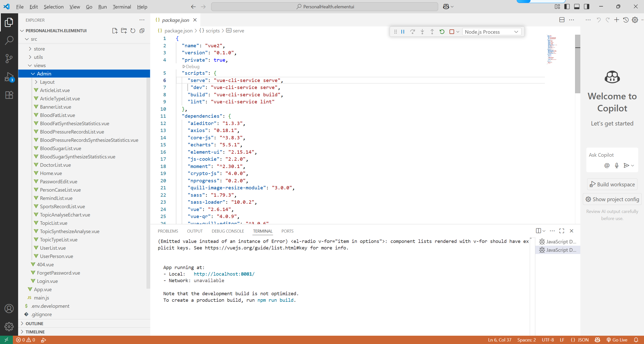Customize editor layout
The image size is (644, 344).
coord(557,7)
